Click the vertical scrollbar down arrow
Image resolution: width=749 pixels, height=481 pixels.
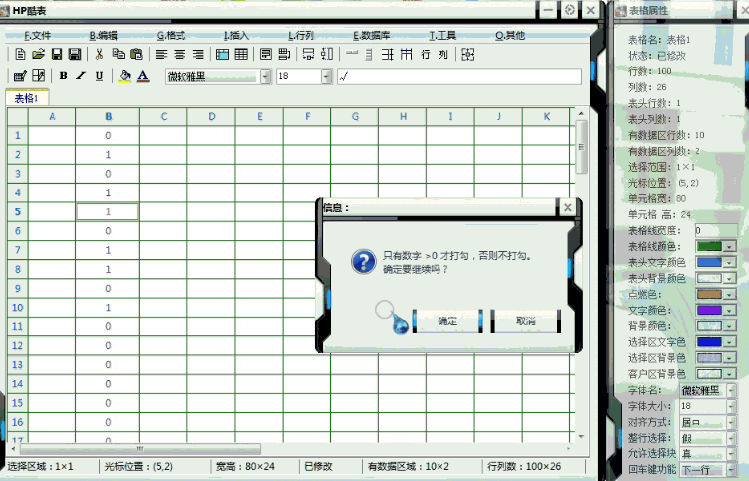581,436
